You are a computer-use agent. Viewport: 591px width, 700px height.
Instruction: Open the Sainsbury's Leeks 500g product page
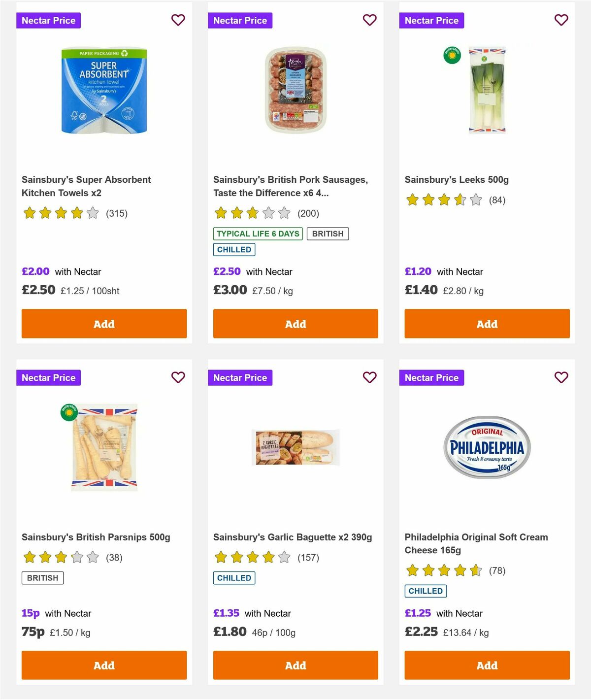coord(457,180)
